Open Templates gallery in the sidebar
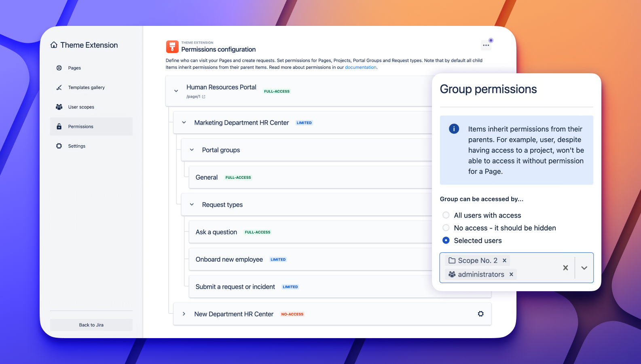Viewport: 641px width, 364px height. pos(91,87)
